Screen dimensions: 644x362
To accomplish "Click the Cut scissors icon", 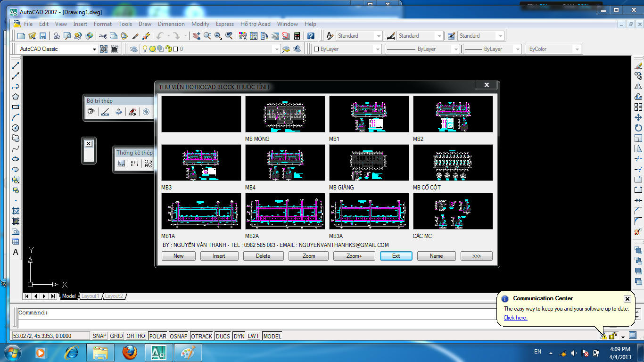I will 103,36.
